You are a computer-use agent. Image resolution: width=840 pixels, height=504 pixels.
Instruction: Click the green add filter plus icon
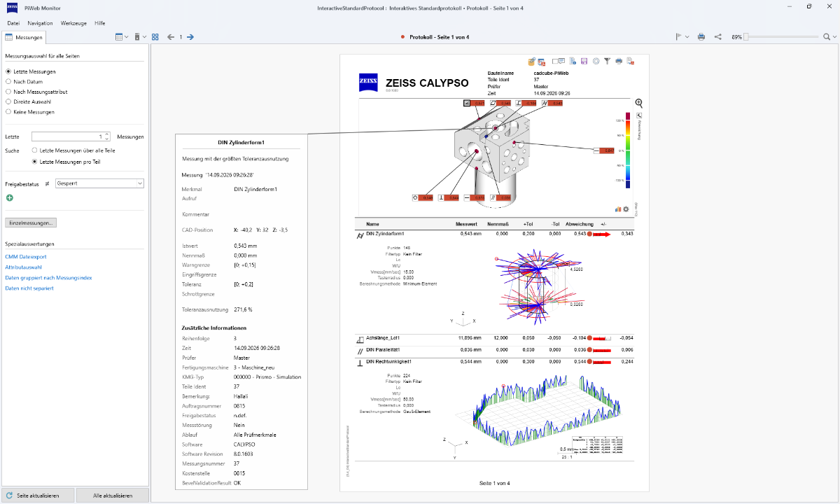(x=9, y=198)
